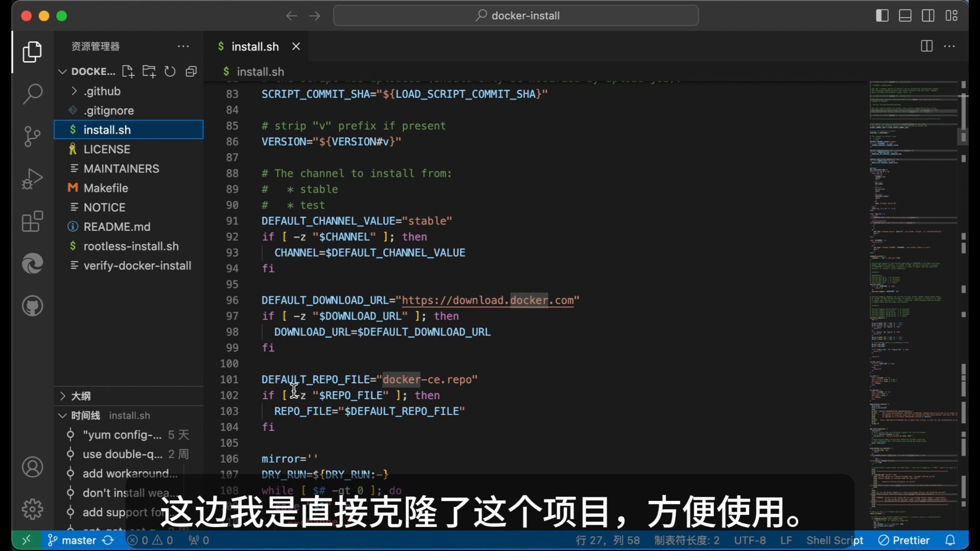Open the Extensions view
Viewport: 980px width, 551px height.
[x=32, y=221]
